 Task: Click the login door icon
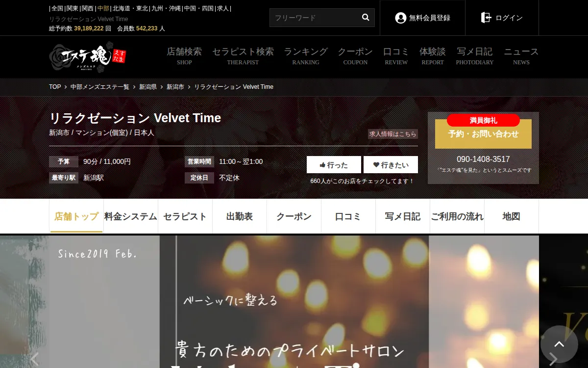486,18
